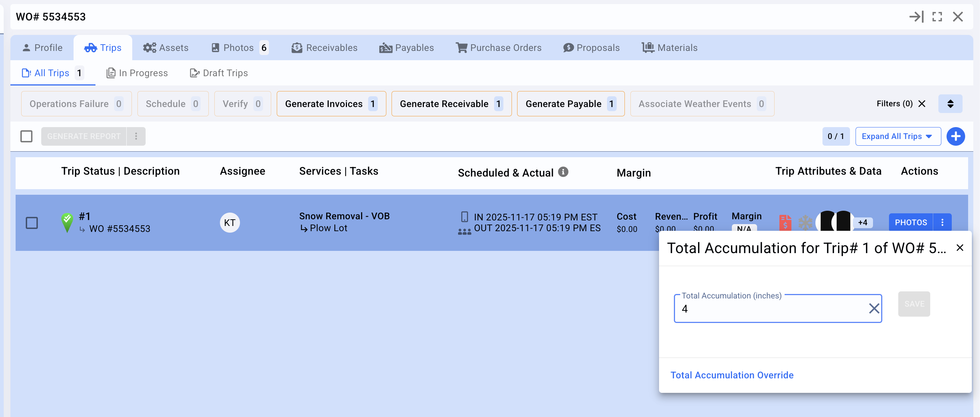The image size is (980, 417).
Task: Toggle fullscreen view icon
Action: [937, 17]
